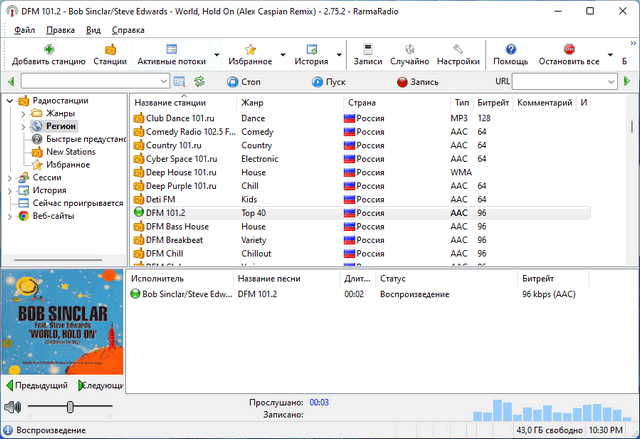Screen dimensions: 640x439
Task: Click the green refresh icon beside search box
Action: pos(199,81)
